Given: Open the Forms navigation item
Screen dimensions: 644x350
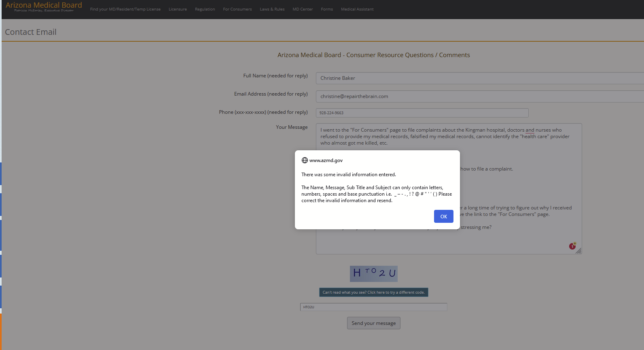Looking at the screenshot, I should pos(326,9).
